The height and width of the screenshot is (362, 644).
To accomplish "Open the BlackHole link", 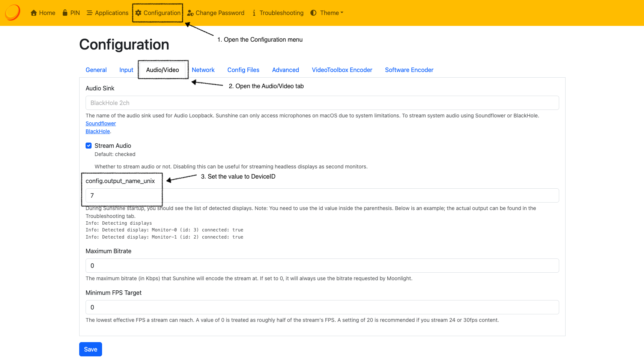I will coord(97,131).
